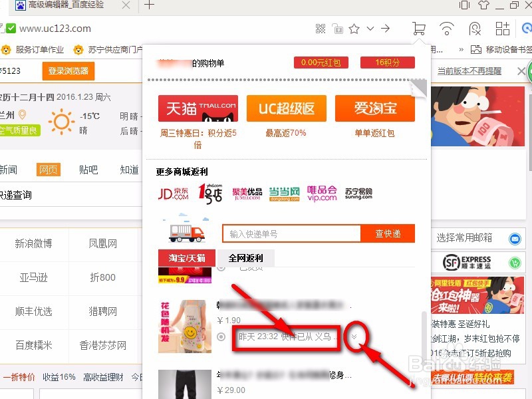Click the radio dot beside 昨天 23:32 status
Screen dimensions: 532x399
[221, 336]
